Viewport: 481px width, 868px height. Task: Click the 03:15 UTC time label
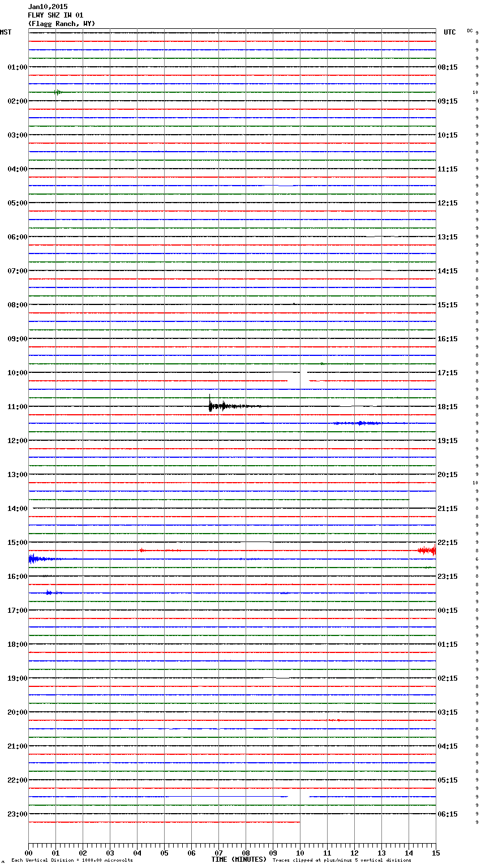(448, 712)
